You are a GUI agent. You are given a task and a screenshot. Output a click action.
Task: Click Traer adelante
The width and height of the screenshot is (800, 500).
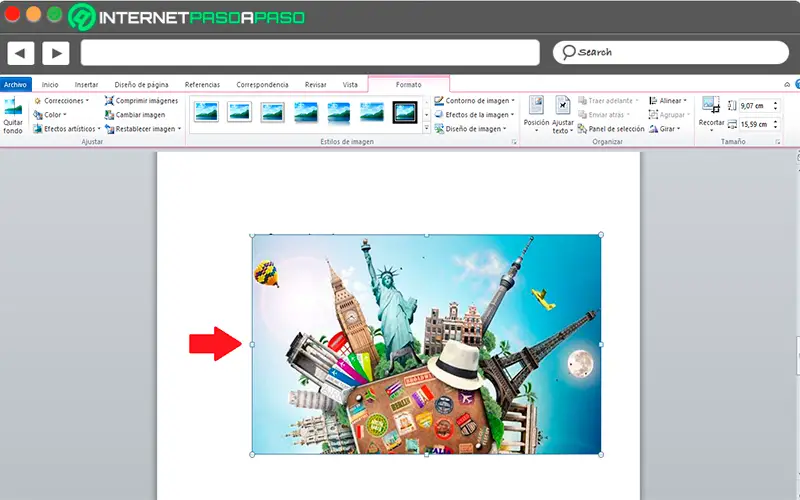608,101
